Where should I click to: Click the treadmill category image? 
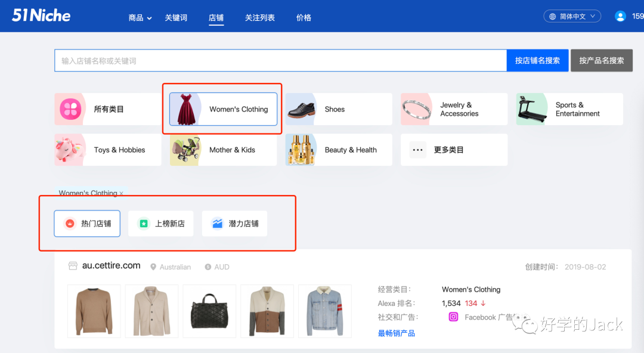pyautogui.click(x=532, y=109)
